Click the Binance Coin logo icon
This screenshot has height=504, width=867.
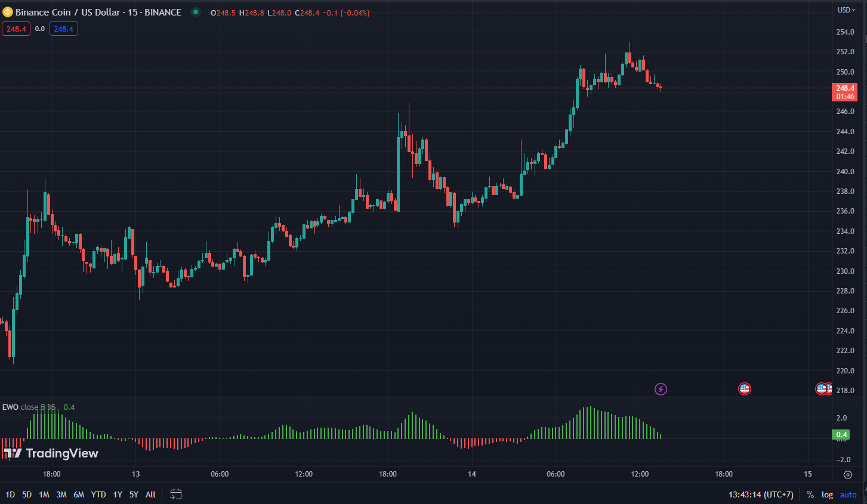(8, 12)
